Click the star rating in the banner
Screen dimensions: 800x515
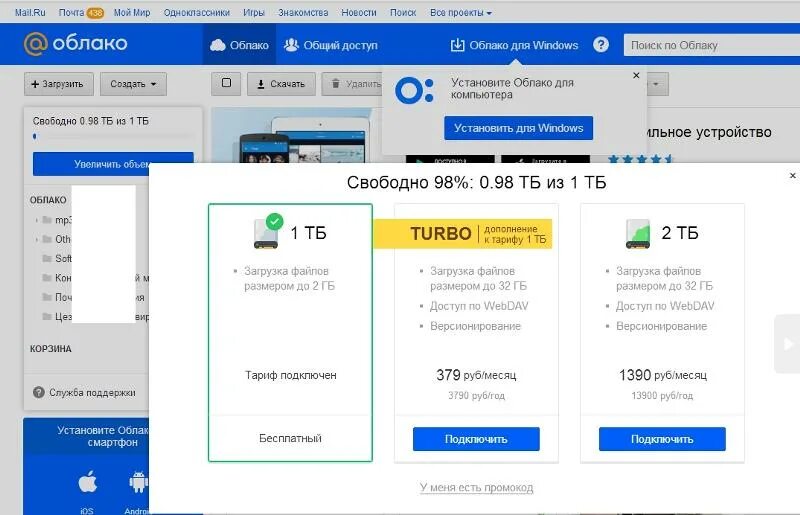(641, 159)
